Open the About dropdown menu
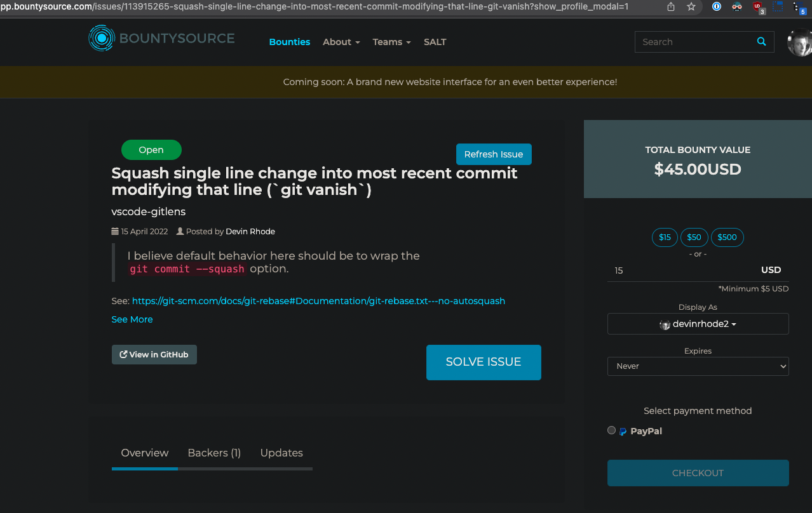The image size is (812, 513). (341, 42)
